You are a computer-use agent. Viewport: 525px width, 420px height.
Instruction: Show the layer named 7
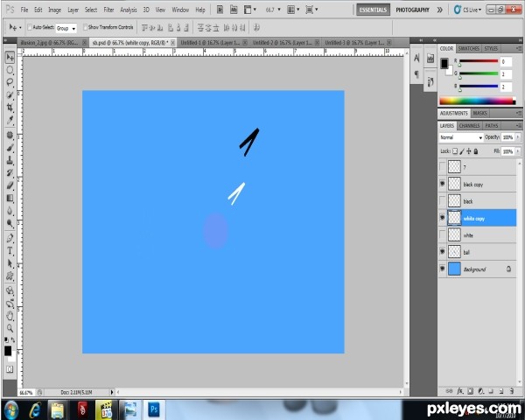click(442, 166)
